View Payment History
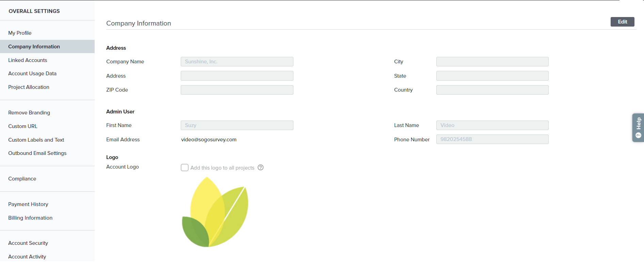The image size is (644, 269). click(x=28, y=204)
